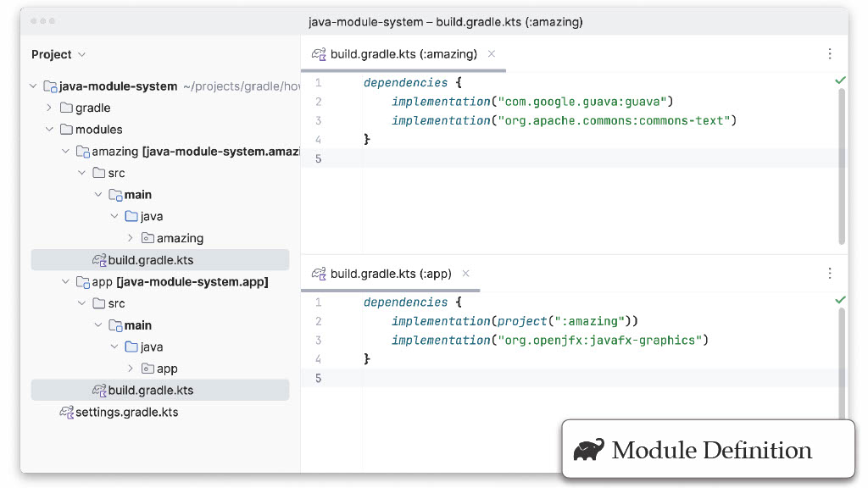Collapse main folder under amazing module

pos(98,195)
